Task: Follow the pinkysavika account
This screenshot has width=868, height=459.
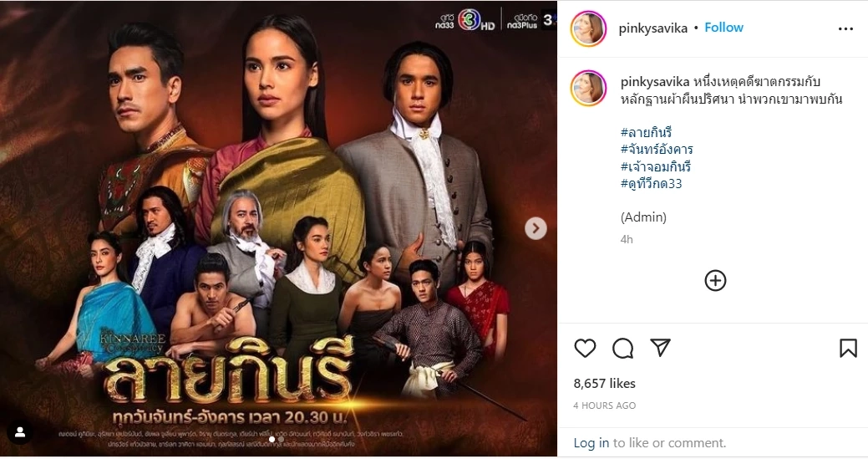Action: (x=723, y=28)
